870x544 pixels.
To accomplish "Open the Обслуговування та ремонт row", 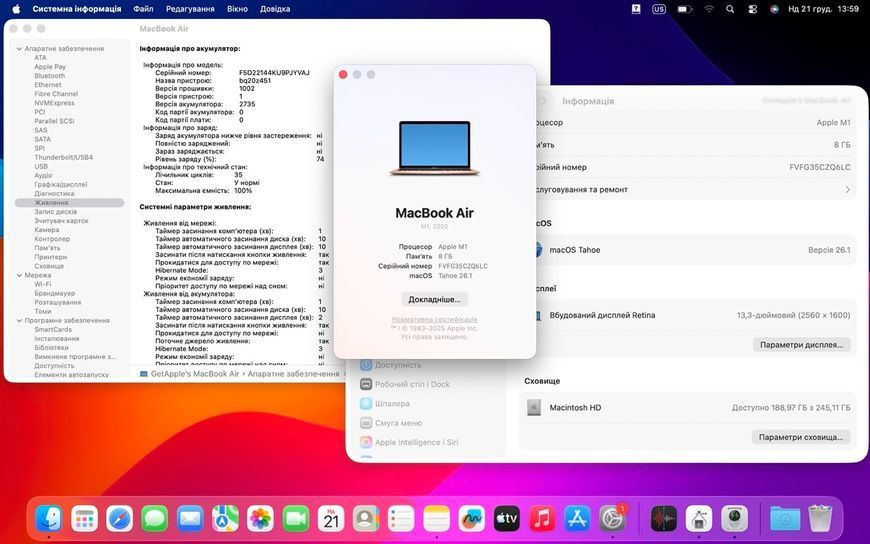I will [692, 189].
